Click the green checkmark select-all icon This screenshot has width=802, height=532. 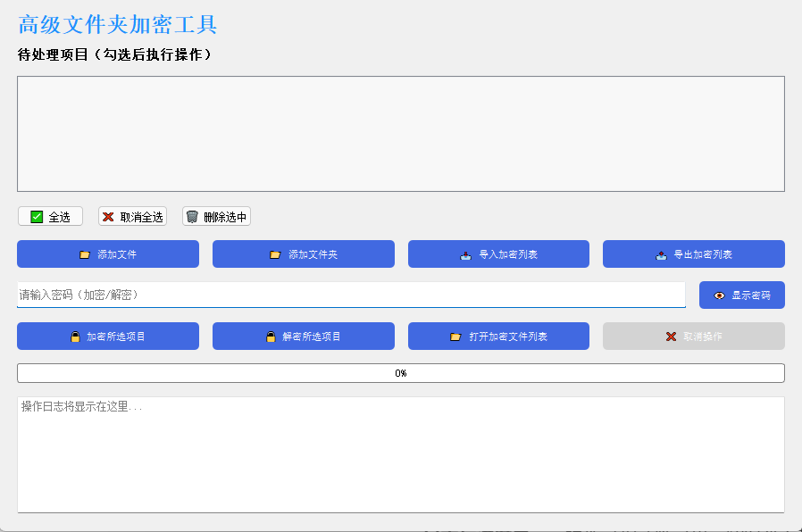click(35, 216)
